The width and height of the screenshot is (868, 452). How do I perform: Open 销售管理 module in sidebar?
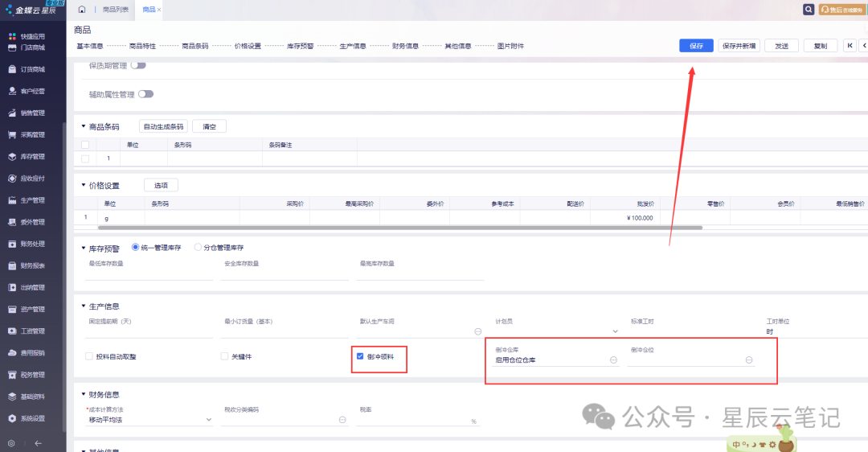tap(32, 113)
